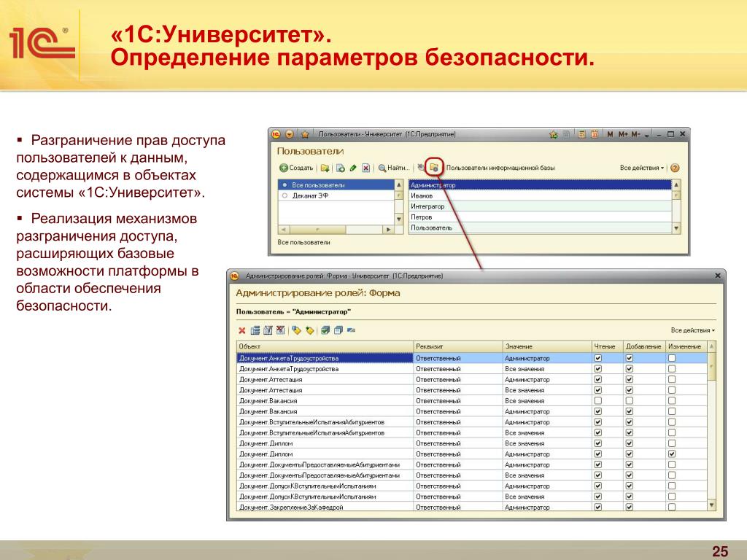Click the help question mark icon

click(x=675, y=168)
